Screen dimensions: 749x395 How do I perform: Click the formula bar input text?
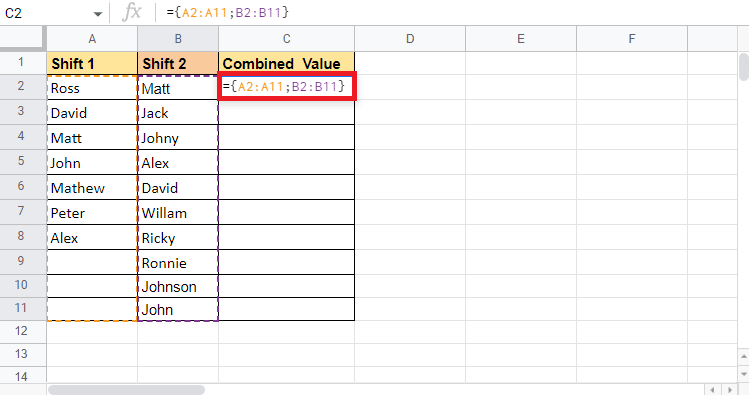(x=227, y=12)
